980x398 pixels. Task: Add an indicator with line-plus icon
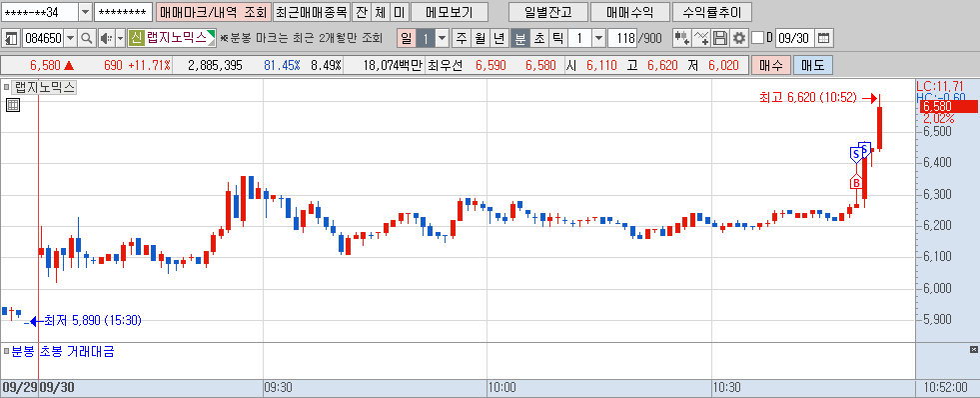coord(701,38)
